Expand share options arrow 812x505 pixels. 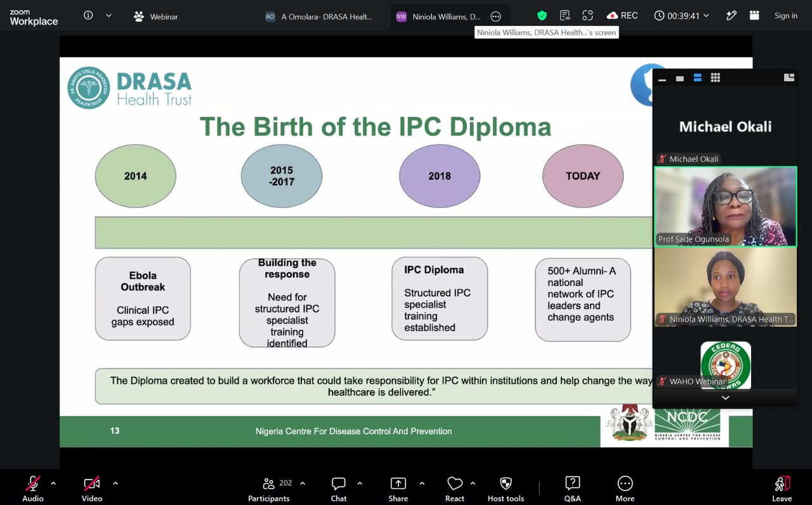(422, 483)
